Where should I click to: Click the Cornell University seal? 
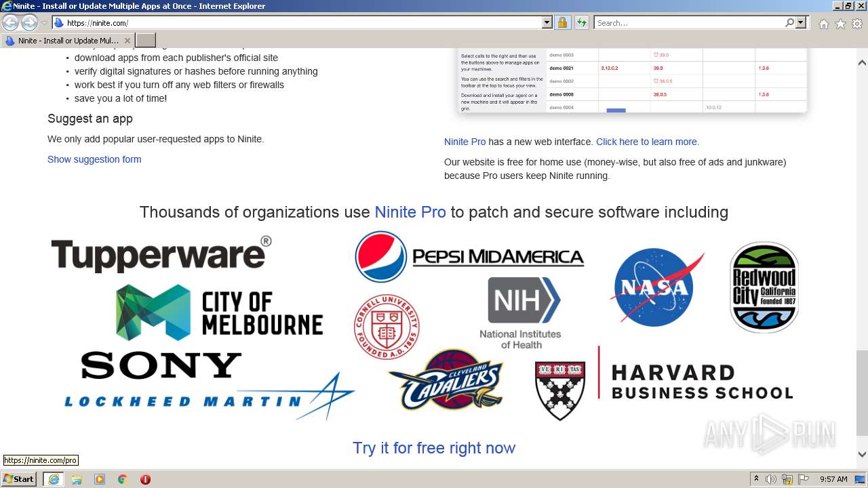(x=387, y=327)
